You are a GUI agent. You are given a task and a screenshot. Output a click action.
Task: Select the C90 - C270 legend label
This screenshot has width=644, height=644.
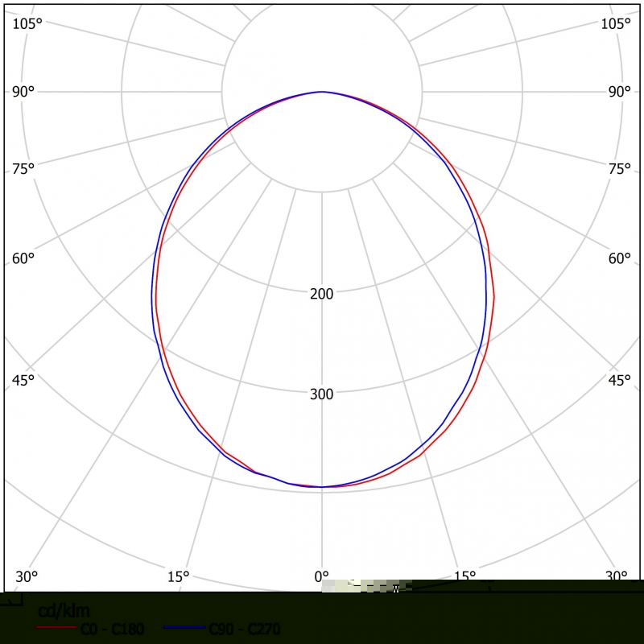[244, 629]
